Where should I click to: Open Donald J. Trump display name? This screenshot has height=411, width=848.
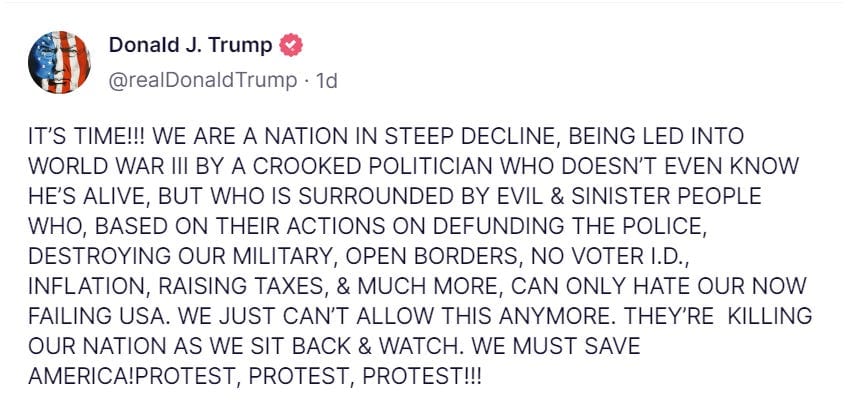coord(190,45)
